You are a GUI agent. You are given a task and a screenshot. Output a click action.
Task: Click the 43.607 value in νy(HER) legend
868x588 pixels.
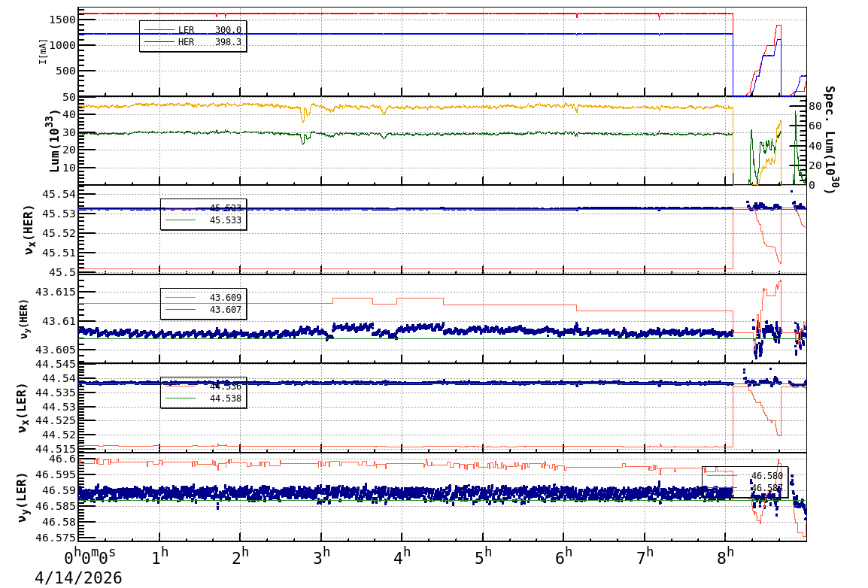226,310
